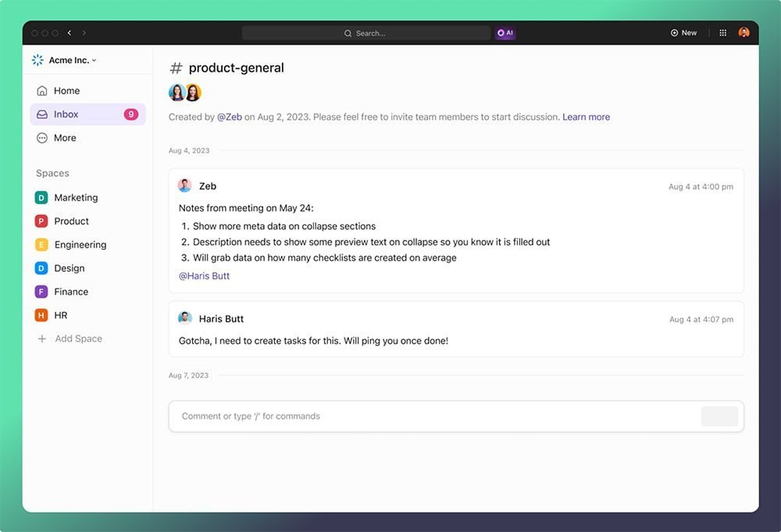This screenshot has width=781, height=532.
Task: Click the back arrow in title bar
Action: point(70,33)
